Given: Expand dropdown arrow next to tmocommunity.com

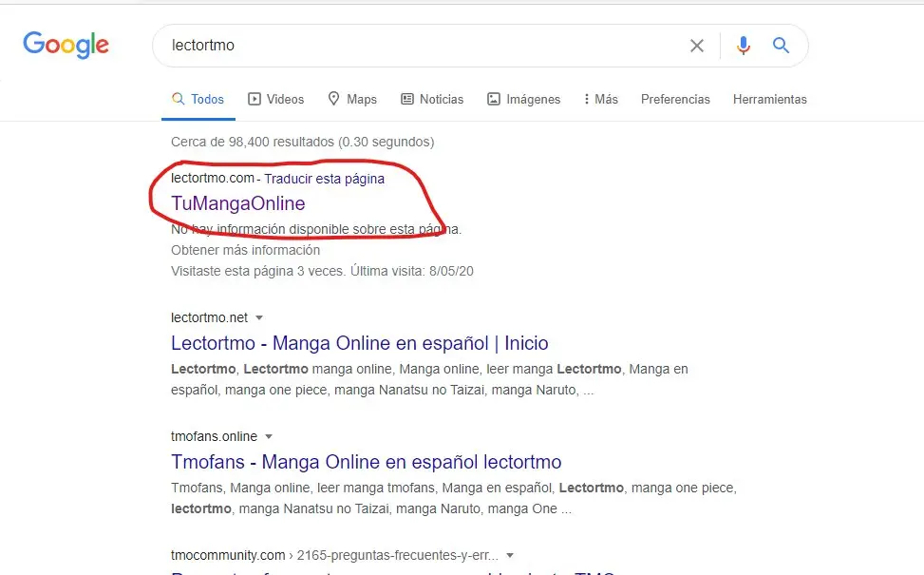Looking at the screenshot, I should pyautogui.click(x=510, y=556).
